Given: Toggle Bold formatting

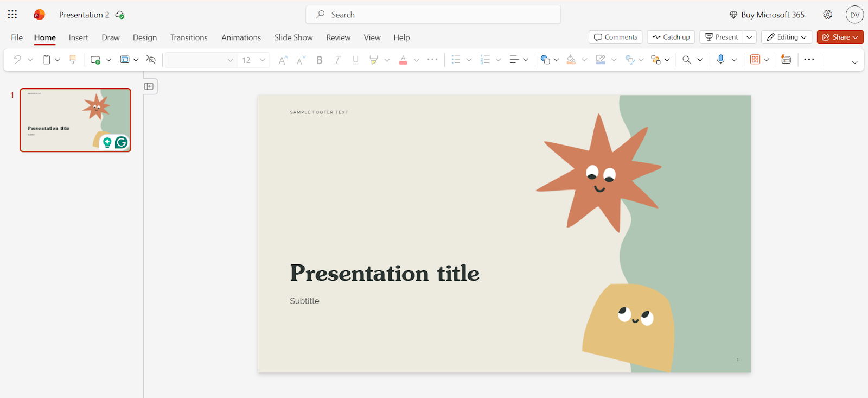Looking at the screenshot, I should (320, 60).
